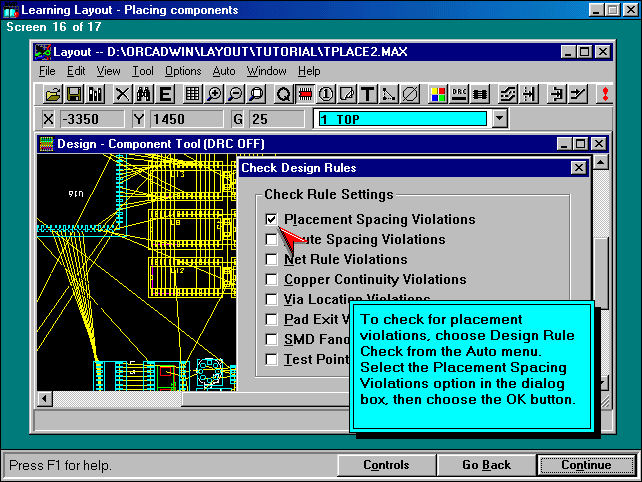Click the Open file folder icon
Viewport: 642px width, 482px height.
point(54,94)
